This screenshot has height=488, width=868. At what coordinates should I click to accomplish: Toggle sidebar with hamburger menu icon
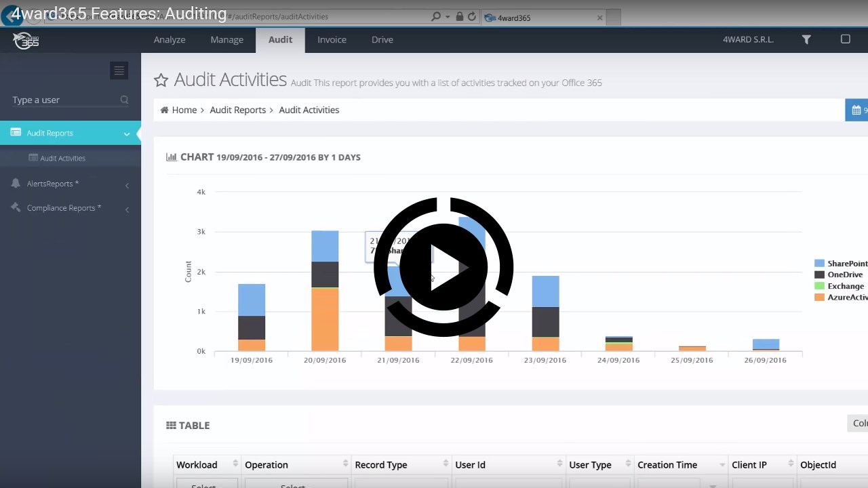(119, 70)
